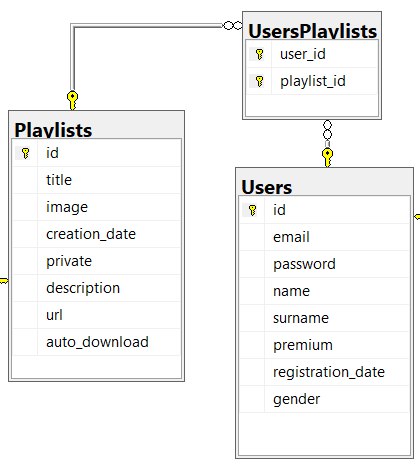Click primary key icon beside playlist_id
The image size is (420, 465).
coord(259,81)
